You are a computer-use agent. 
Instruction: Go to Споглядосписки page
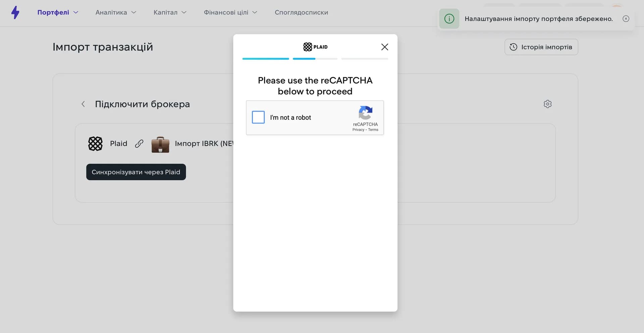301,12
